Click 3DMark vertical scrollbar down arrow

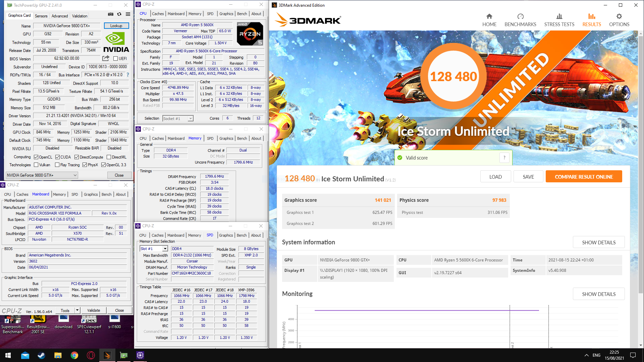coord(641,345)
